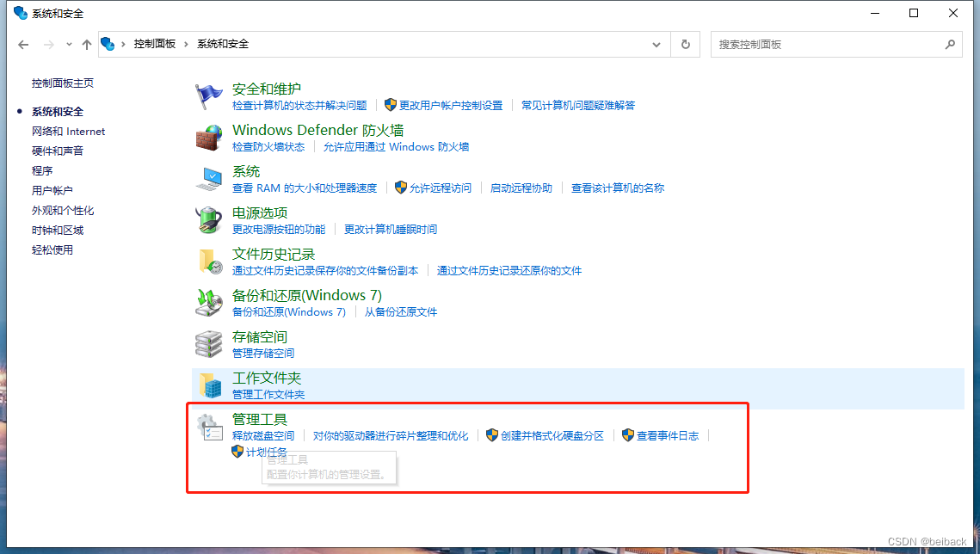Click 查看该计算机的名称 link
980x554 pixels.
tap(618, 188)
